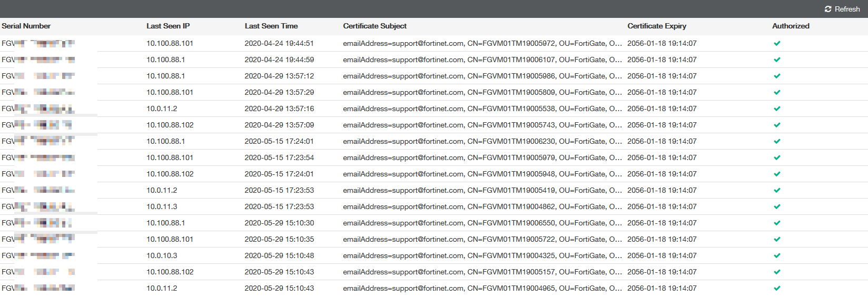The height and width of the screenshot is (296, 868).
Task: Select last seen time 2020-04-29 13:57:09
Action: tap(279, 125)
